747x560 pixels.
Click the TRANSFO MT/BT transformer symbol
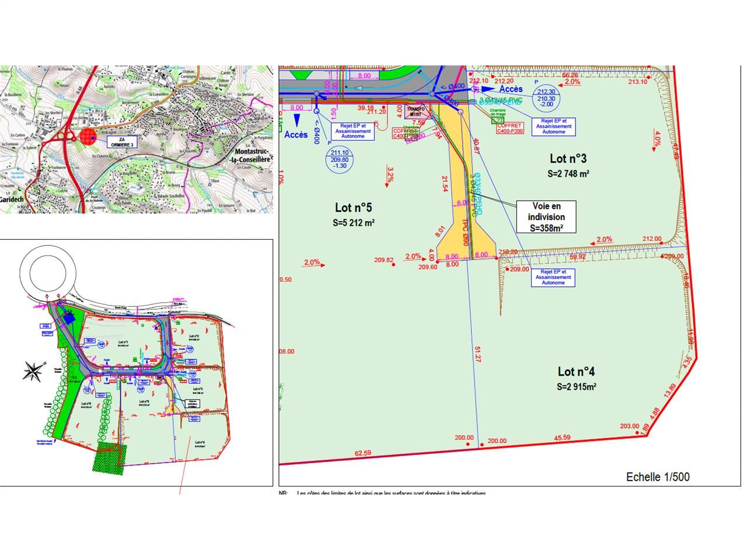click(416, 111)
